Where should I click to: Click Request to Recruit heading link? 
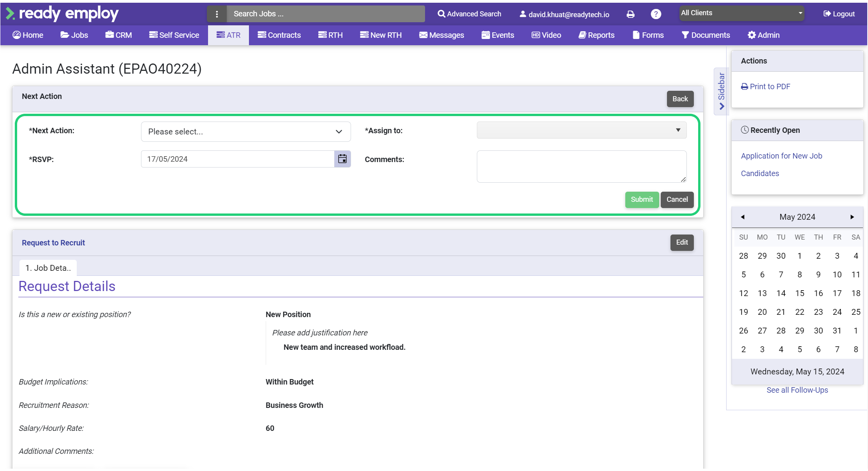click(x=53, y=243)
